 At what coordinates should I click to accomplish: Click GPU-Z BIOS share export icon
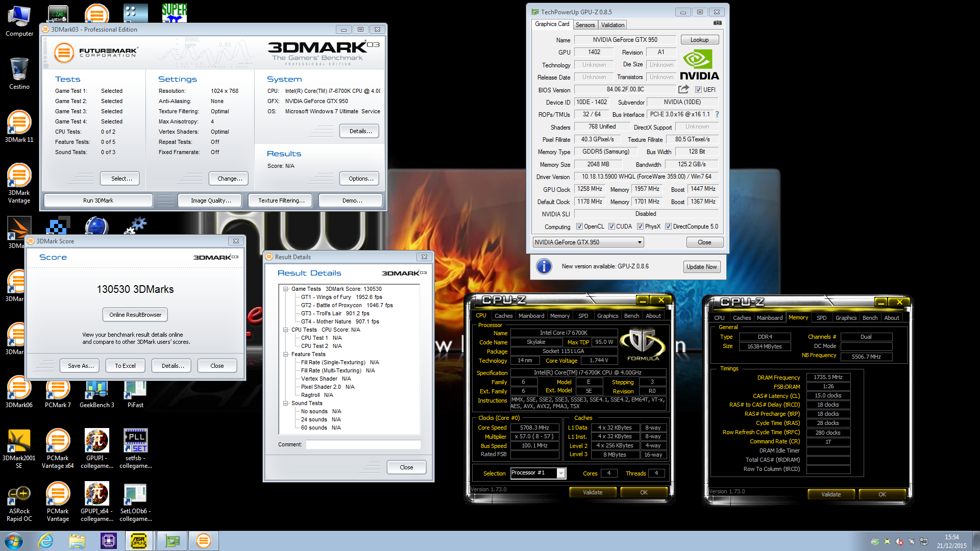pos(683,89)
